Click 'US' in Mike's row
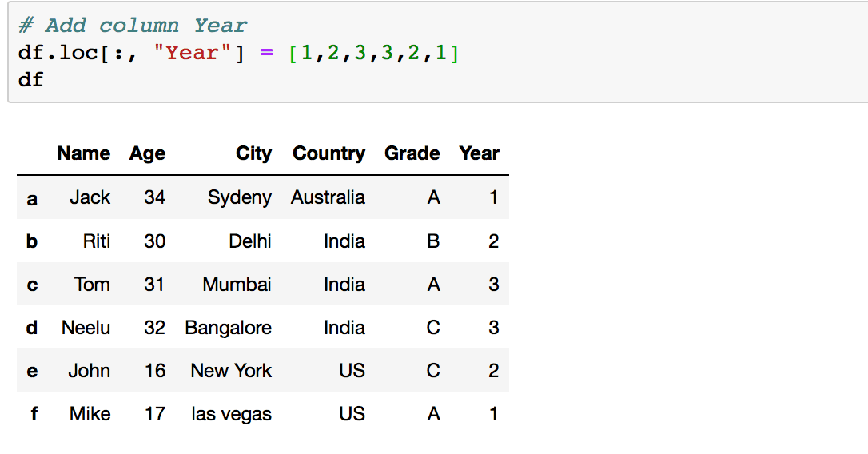Screen dimensions: 868x454 pyautogui.click(x=352, y=414)
